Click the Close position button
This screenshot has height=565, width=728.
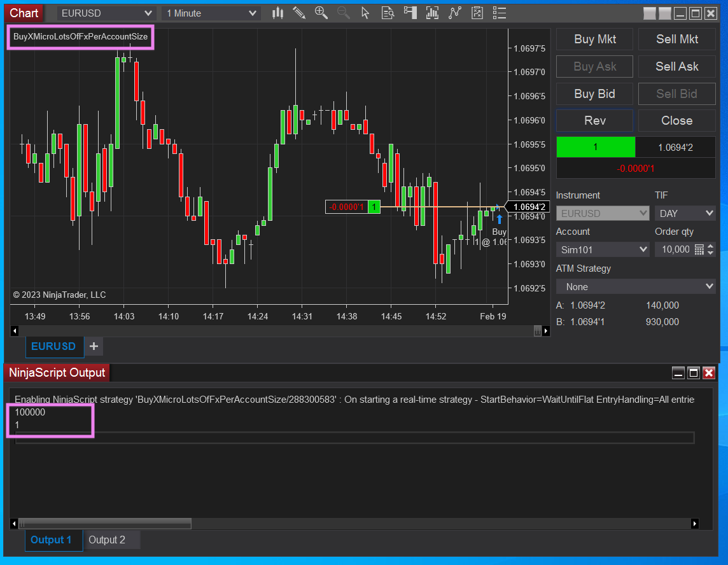[677, 121]
